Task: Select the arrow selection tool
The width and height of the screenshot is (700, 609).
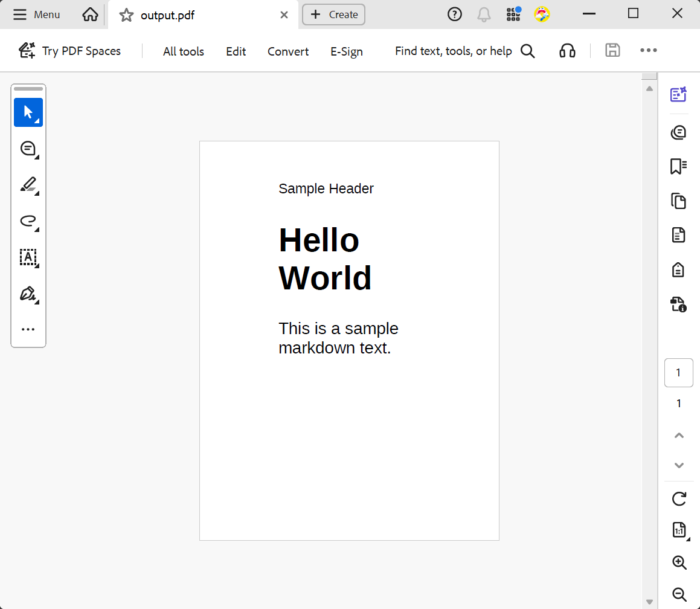Action: [28, 112]
